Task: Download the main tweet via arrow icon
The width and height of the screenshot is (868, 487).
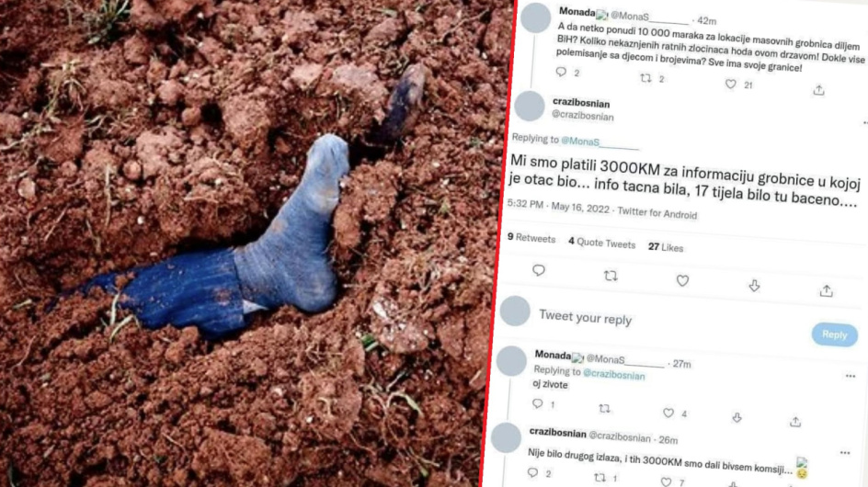Action: tap(754, 286)
